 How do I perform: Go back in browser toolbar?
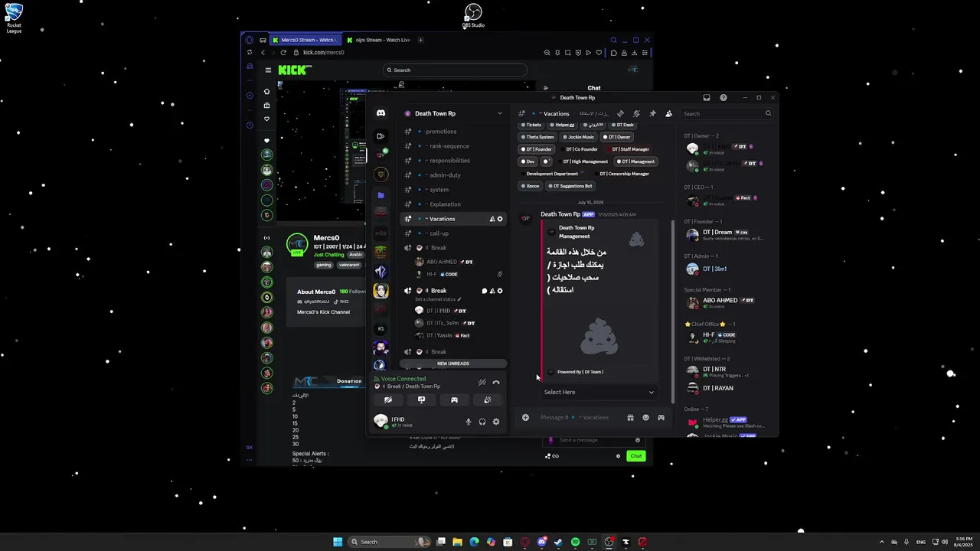(263, 53)
